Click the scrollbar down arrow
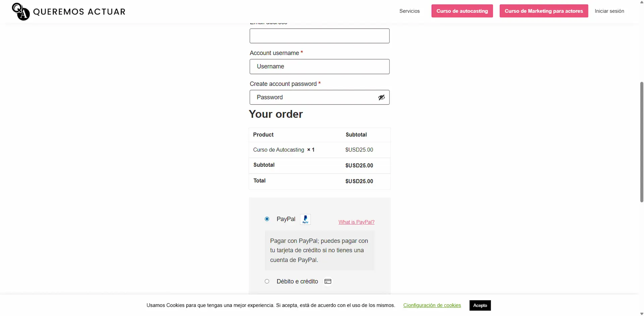 click(642, 314)
